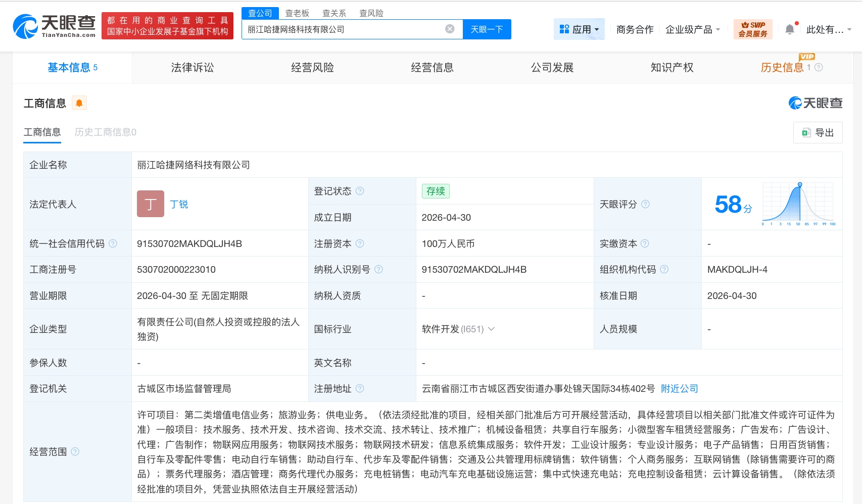This screenshot has width=862, height=504.
Task: Click the 存续 status badge
Action: 436,191
